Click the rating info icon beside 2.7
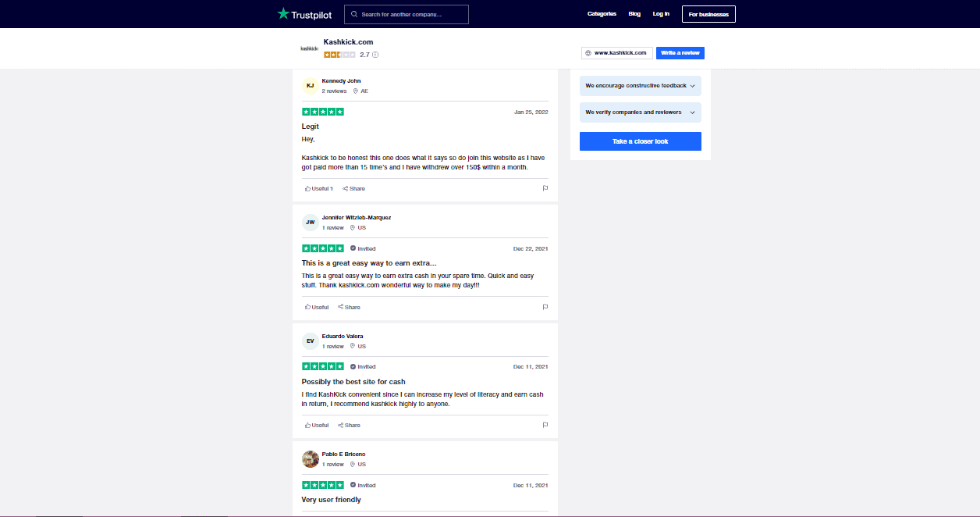This screenshot has height=517, width=980. [375, 55]
